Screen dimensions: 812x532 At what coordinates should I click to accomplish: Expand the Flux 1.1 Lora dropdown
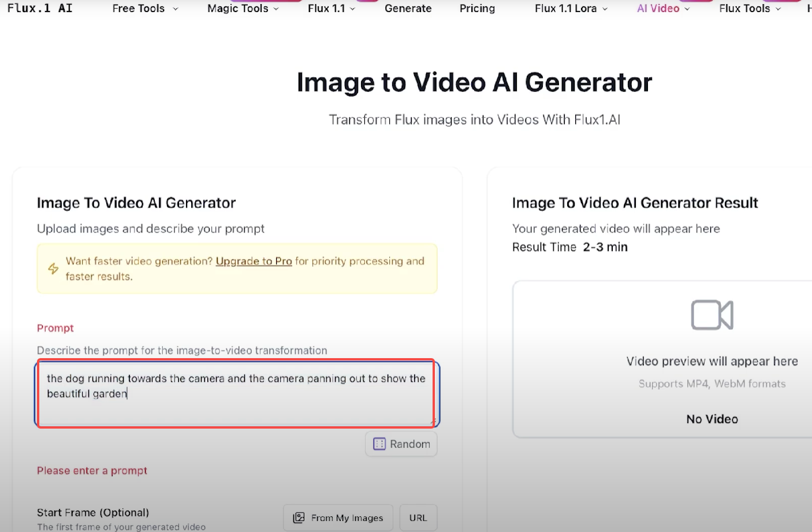pos(569,8)
